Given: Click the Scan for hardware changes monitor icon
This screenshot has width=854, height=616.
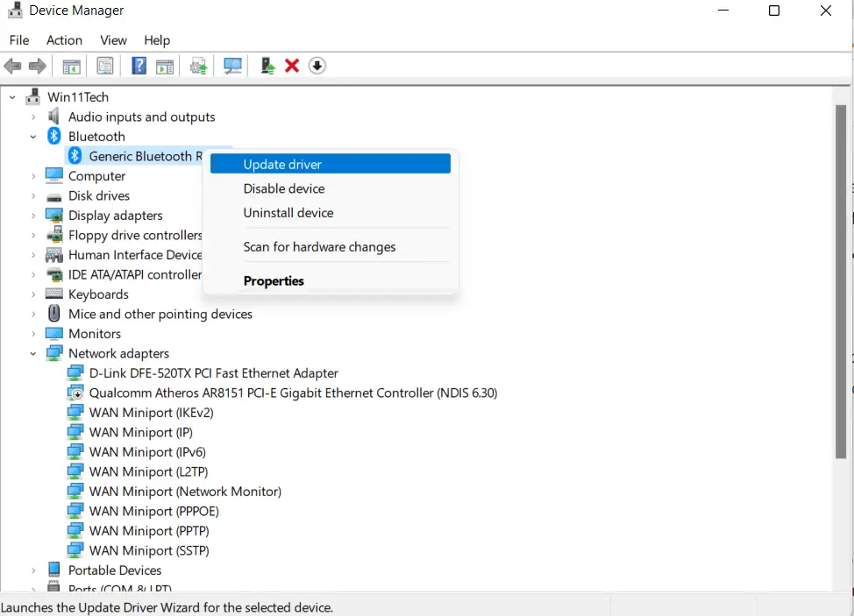Looking at the screenshot, I should coord(232,67).
